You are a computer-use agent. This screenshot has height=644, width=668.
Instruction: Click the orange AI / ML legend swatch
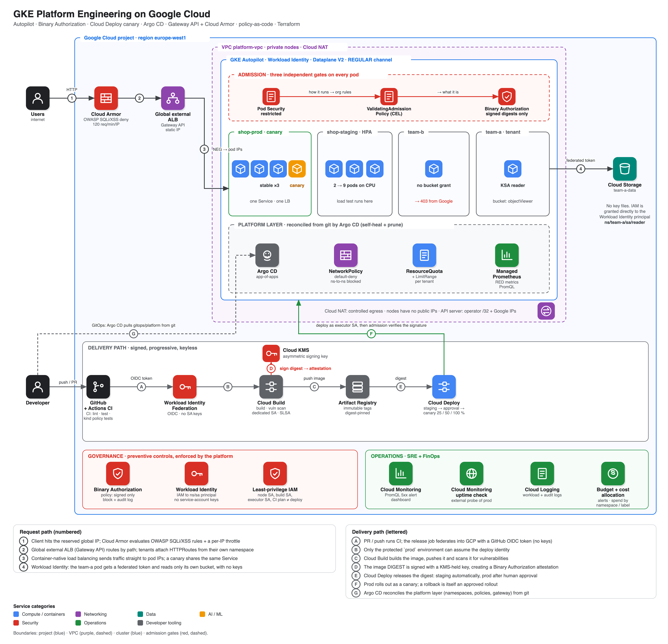point(202,614)
